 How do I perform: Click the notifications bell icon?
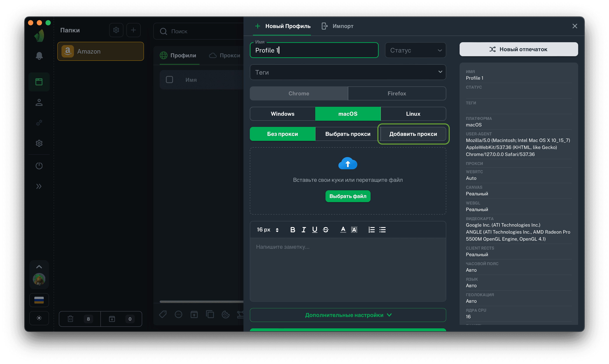pos(39,56)
